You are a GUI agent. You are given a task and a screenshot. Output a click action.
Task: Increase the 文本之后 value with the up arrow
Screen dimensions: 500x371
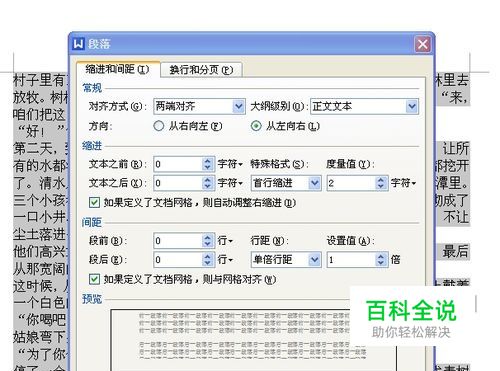208,180
